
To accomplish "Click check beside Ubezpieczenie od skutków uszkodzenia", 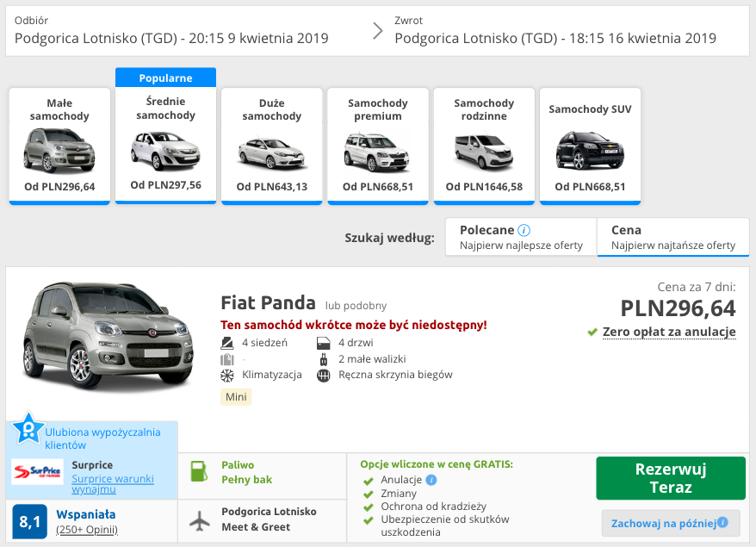I will [x=369, y=520].
